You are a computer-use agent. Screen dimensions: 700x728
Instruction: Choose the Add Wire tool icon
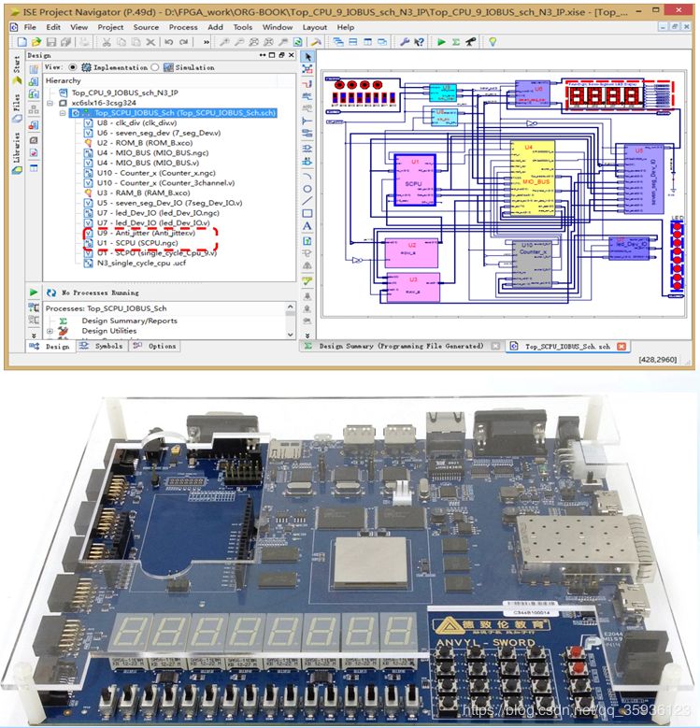[x=307, y=83]
